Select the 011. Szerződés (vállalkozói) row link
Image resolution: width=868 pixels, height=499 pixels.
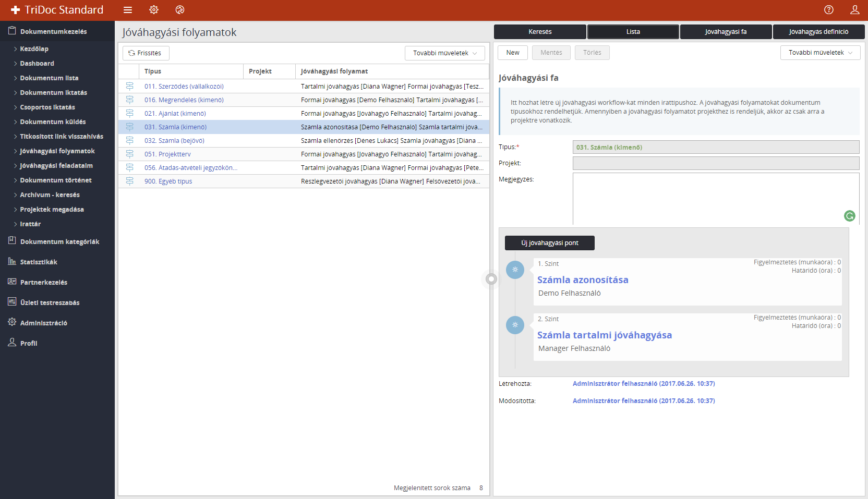(184, 87)
